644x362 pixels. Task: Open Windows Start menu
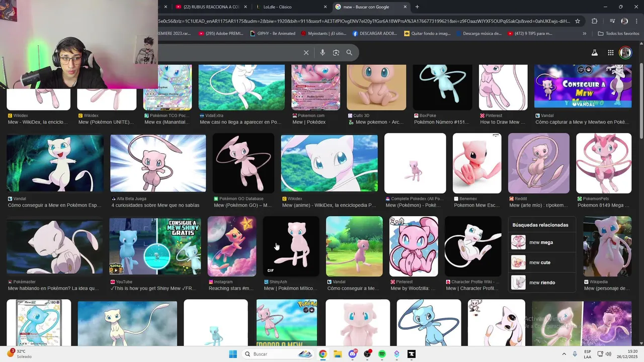[x=233, y=354]
